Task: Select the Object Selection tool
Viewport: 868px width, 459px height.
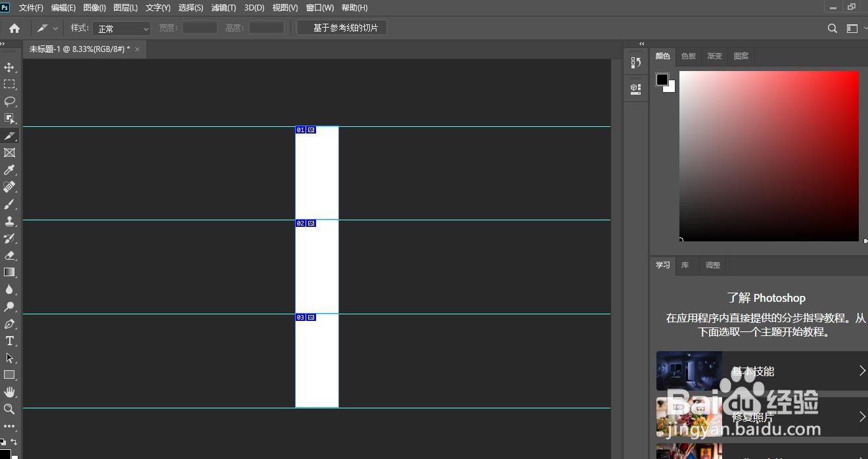Action: [9, 118]
